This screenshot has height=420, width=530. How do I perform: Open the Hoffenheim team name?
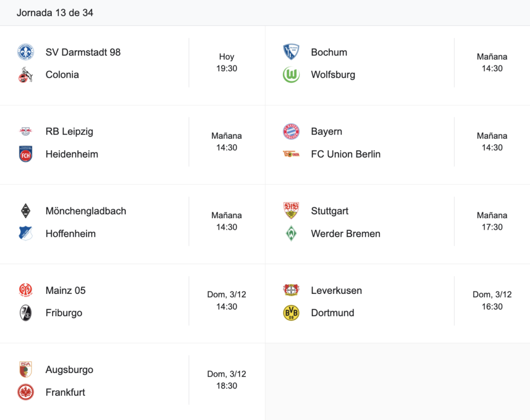(x=70, y=233)
